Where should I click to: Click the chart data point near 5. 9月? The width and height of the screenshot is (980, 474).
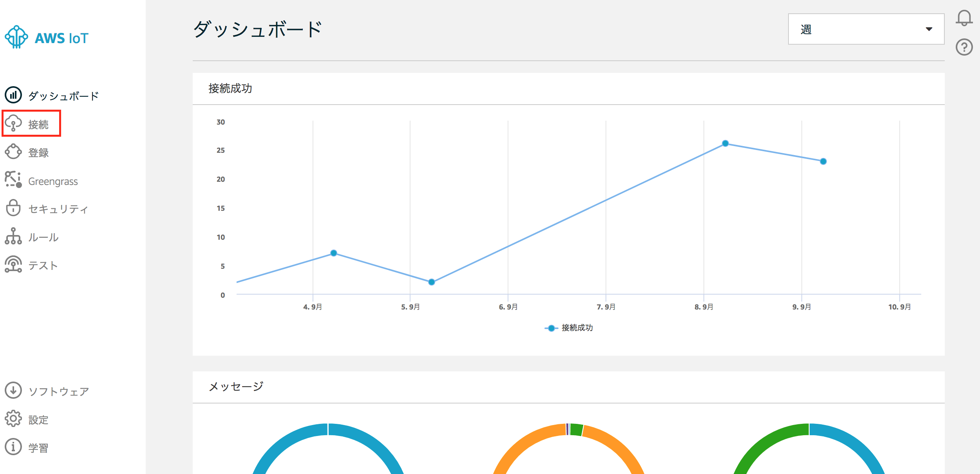pos(432,282)
